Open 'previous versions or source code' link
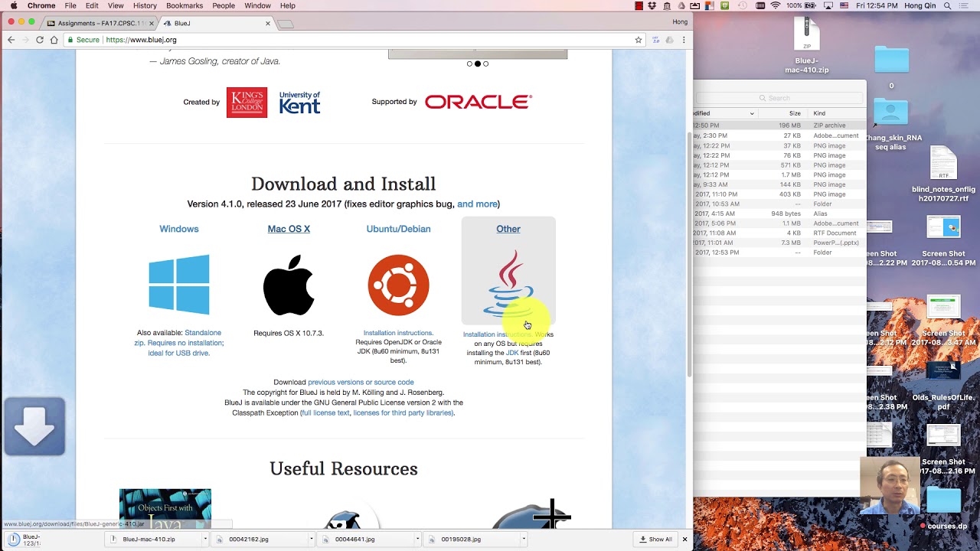This screenshot has width=980, height=551. click(361, 382)
